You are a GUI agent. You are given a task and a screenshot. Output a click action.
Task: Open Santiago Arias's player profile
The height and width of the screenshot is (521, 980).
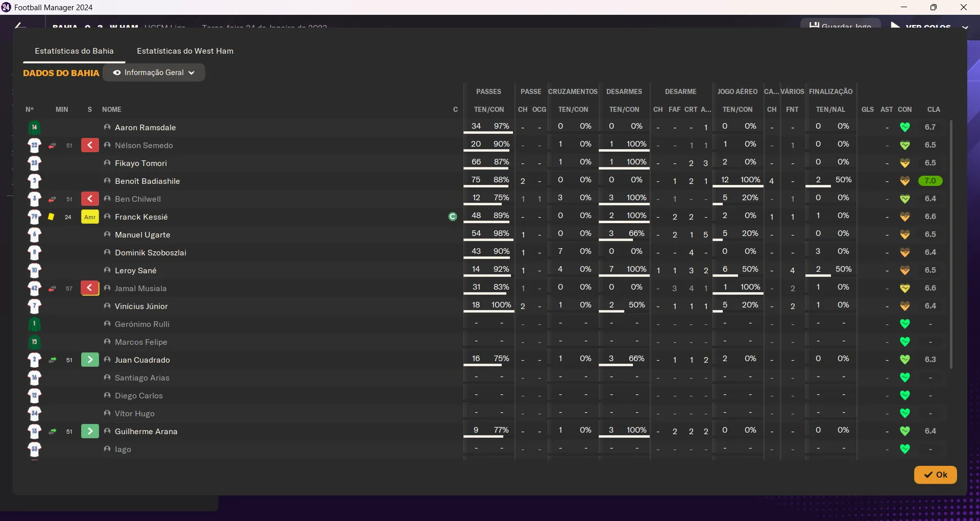[x=142, y=377]
